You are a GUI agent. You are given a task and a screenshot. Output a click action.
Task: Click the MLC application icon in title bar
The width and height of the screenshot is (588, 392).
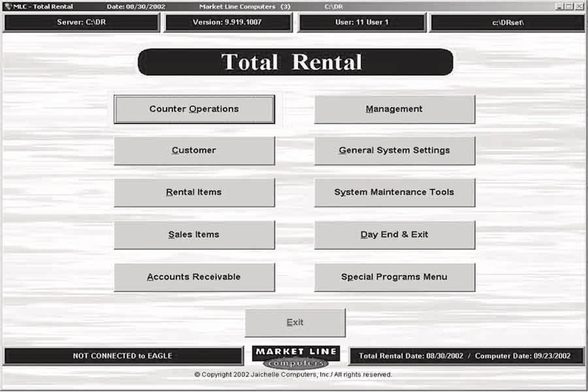coord(5,6)
